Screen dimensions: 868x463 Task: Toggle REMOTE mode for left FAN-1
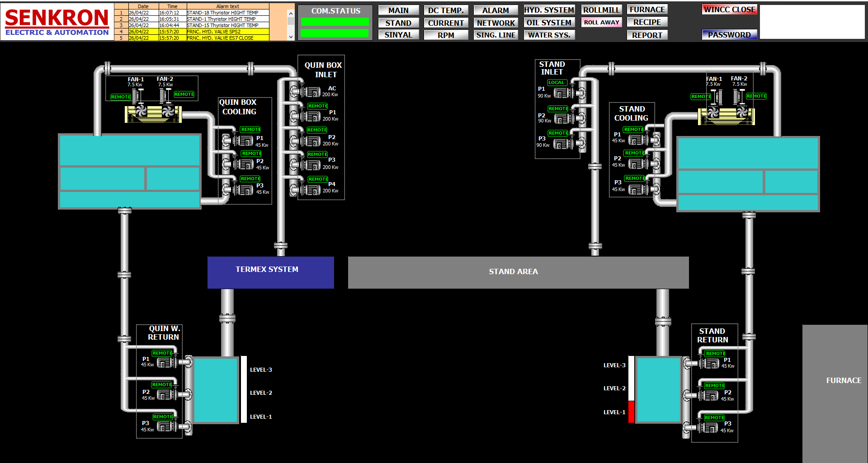pyautogui.click(x=121, y=97)
